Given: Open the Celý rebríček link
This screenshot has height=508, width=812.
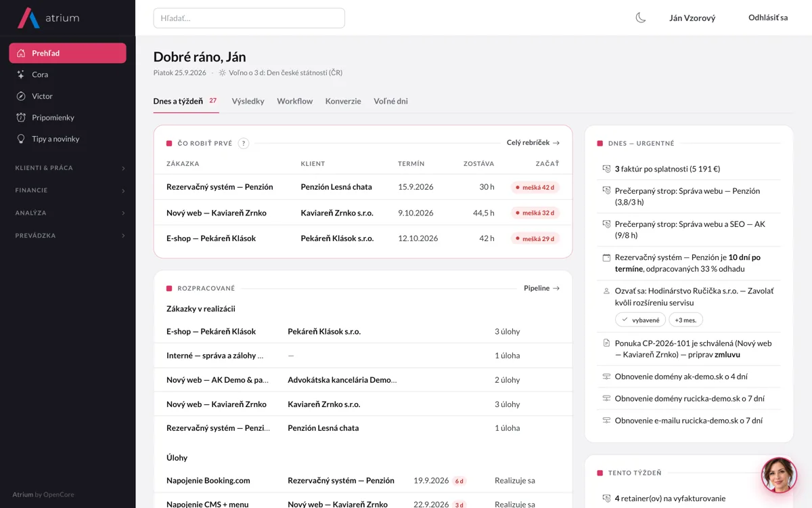Looking at the screenshot, I should (x=533, y=143).
